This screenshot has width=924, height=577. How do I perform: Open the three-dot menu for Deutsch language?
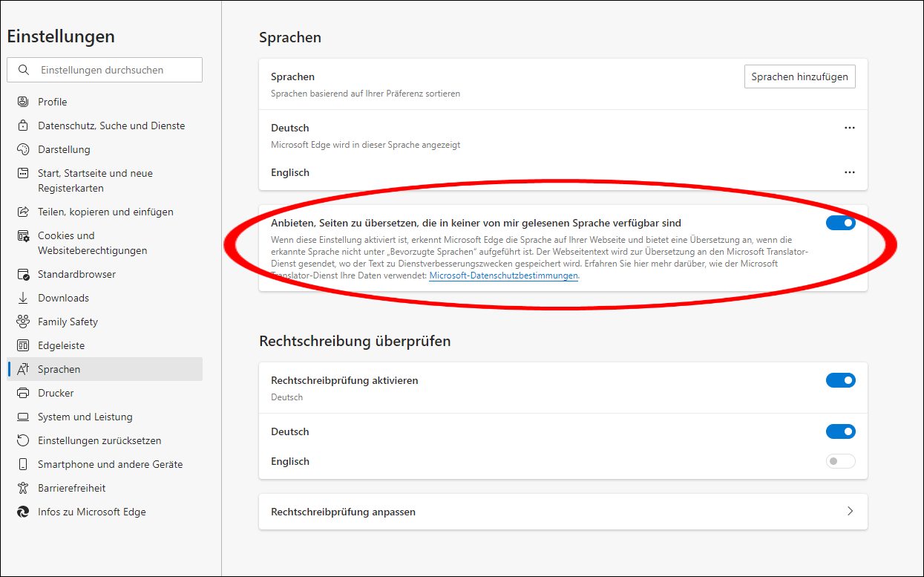point(850,128)
